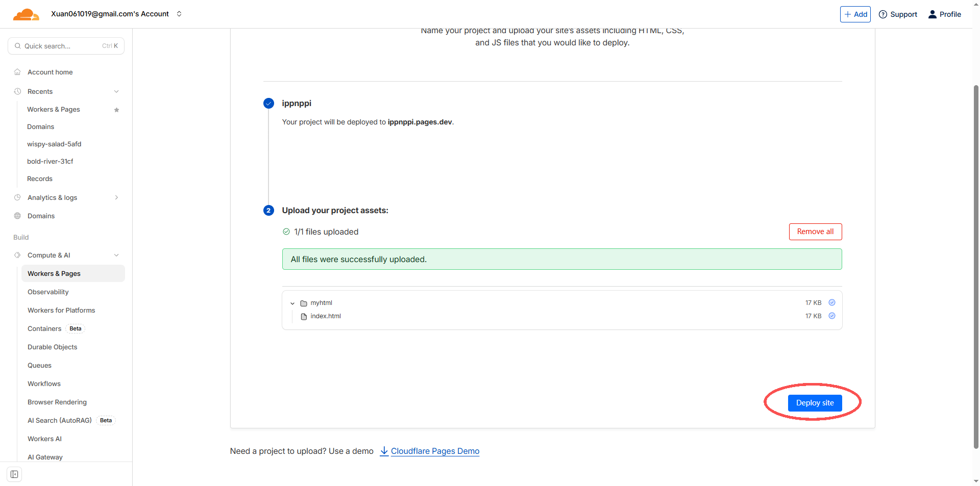Click the index.html file icon

coord(304,316)
